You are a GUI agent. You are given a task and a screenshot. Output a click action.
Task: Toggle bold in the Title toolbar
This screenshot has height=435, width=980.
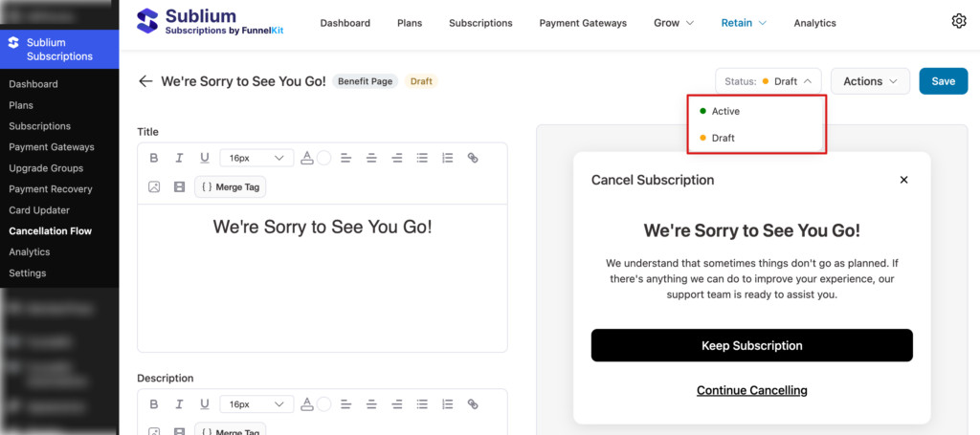click(154, 158)
